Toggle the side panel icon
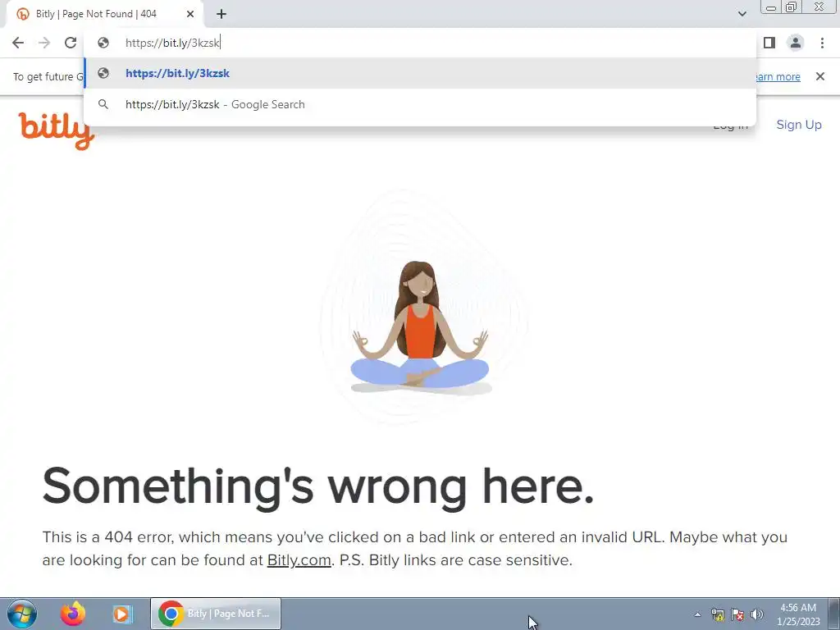 pyautogui.click(x=769, y=43)
